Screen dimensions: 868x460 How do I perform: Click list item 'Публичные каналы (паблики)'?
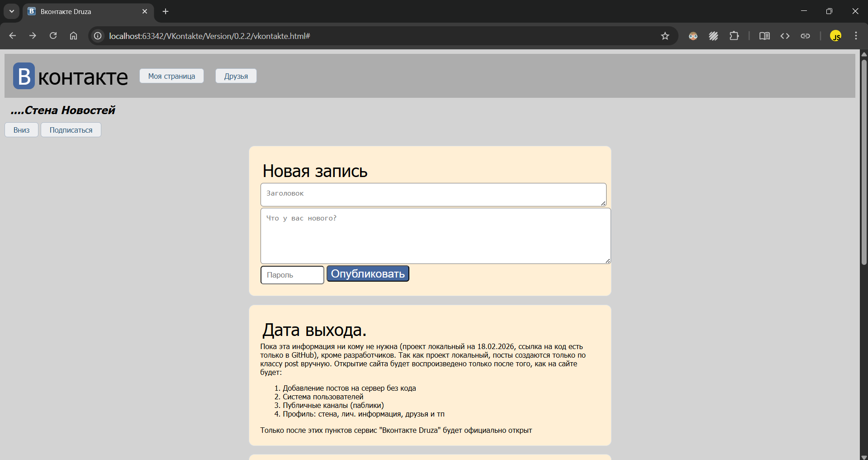click(x=333, y=405)
